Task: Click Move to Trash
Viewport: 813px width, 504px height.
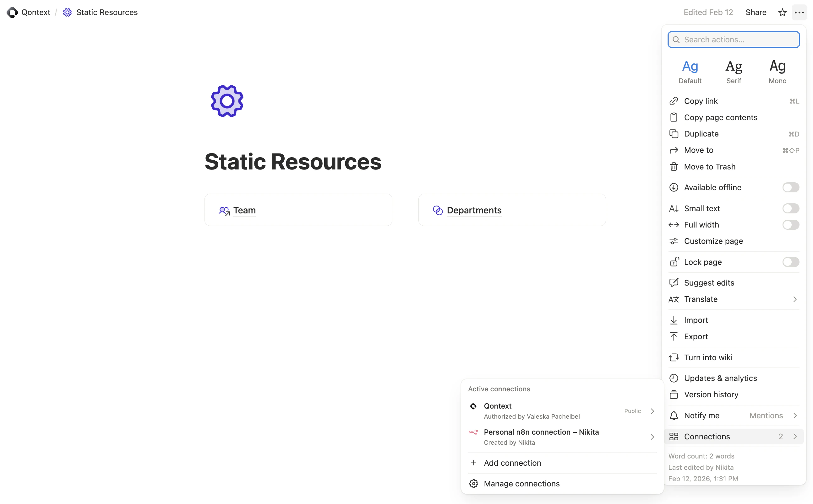Action: point(710,167)
